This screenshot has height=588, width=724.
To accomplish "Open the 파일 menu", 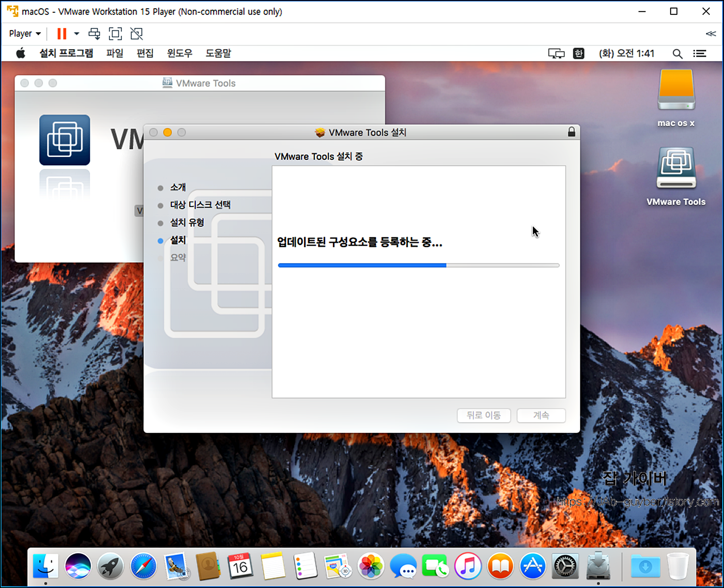I will [x=115, y=53].
